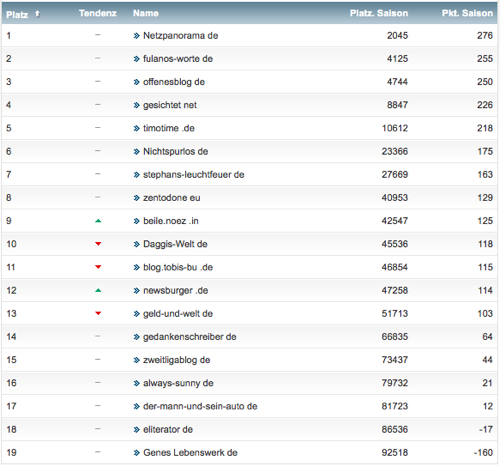The height and width of the screenshot is (467, 500).
Task: Click the double-chevron icon before eliterator
Action: pos(136,430)
